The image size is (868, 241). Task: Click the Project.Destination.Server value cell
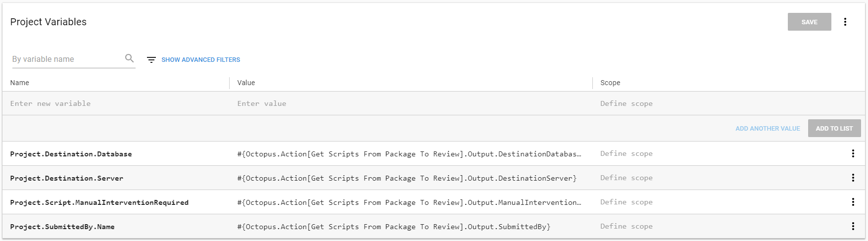[x=407, y=178]
